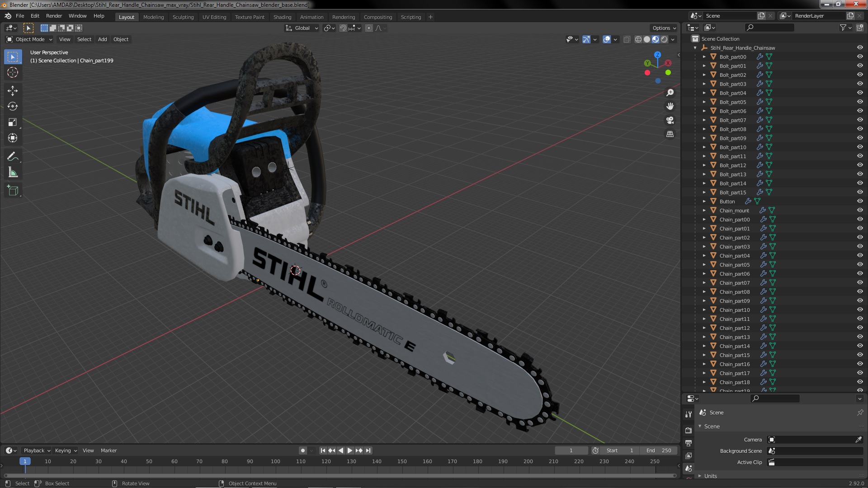
Task: Activate the Rotate tool
Action: click(x=13, y=107)
